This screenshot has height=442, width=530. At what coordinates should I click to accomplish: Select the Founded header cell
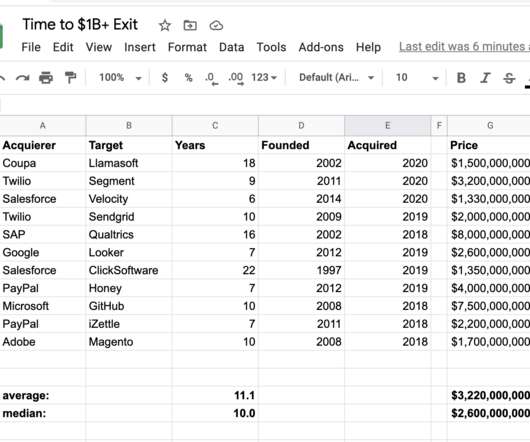pyautogui.click(x=301, y=145)
